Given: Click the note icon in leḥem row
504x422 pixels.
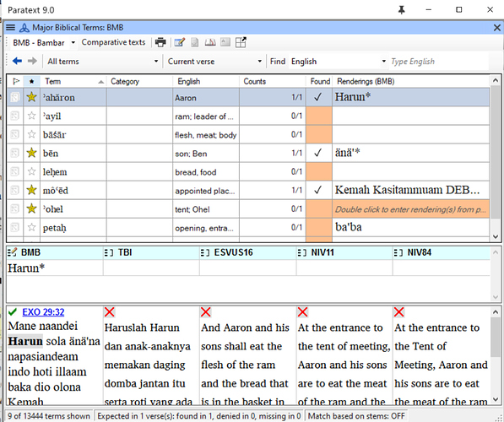Looking at the screenshot, I should 14,171.
